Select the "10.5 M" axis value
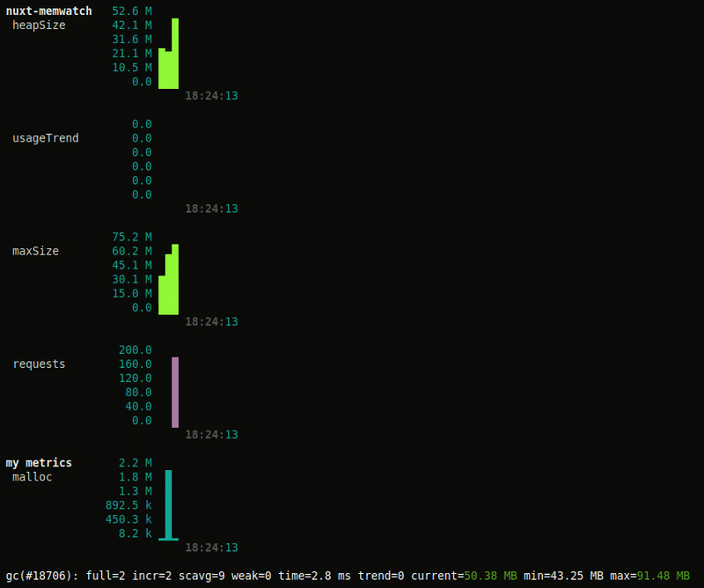Viewport: 704px width, 588px height. (x=132, y=68)
